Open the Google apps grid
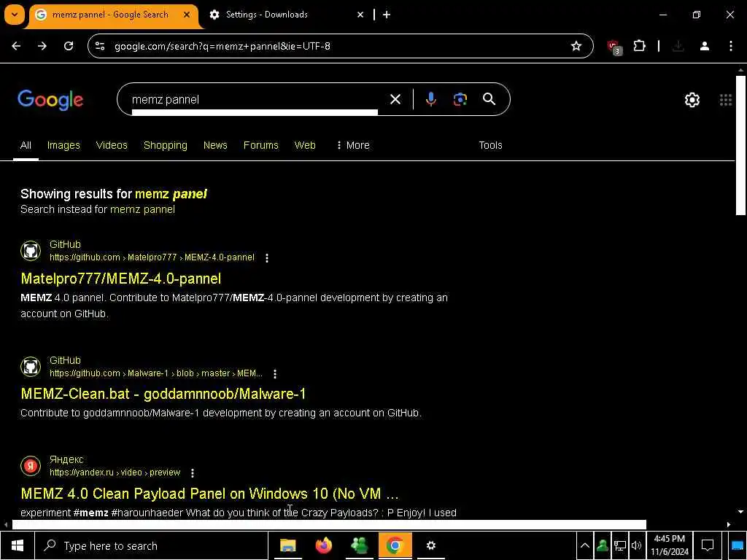747x560 pixels. pos(726,100)
